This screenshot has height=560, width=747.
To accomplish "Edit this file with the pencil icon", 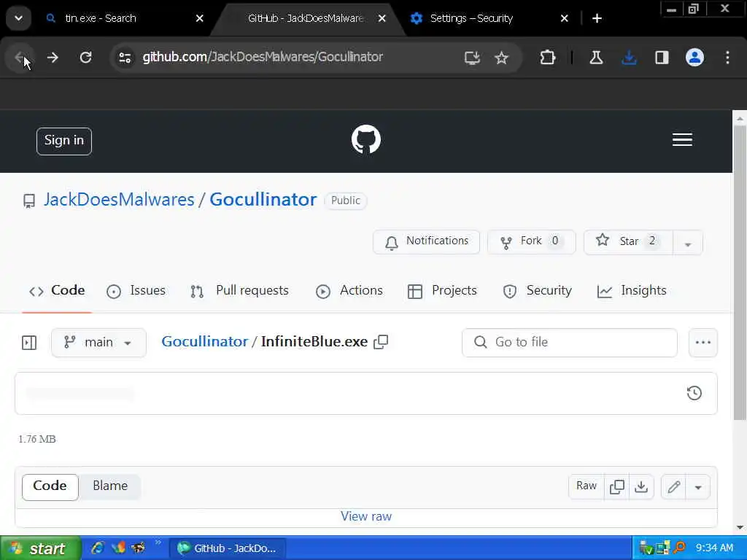I will click(x=673, y=486).
